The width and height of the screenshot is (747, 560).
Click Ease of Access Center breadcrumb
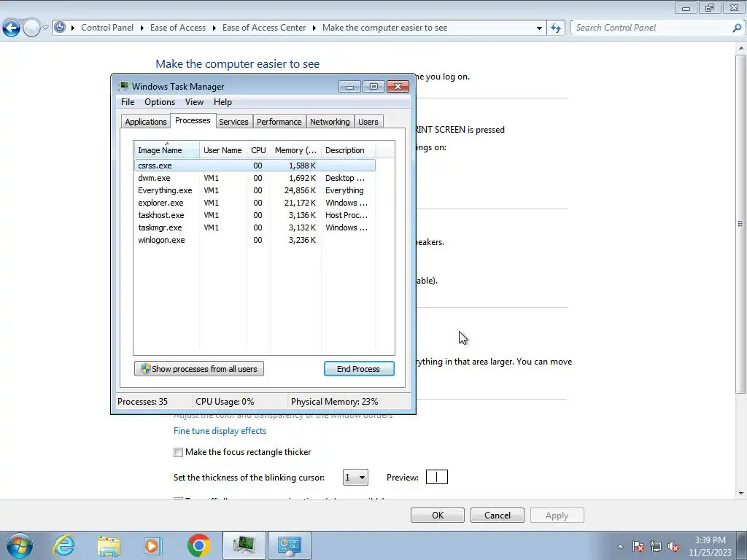pyautogui.click(x=264, y=28)
